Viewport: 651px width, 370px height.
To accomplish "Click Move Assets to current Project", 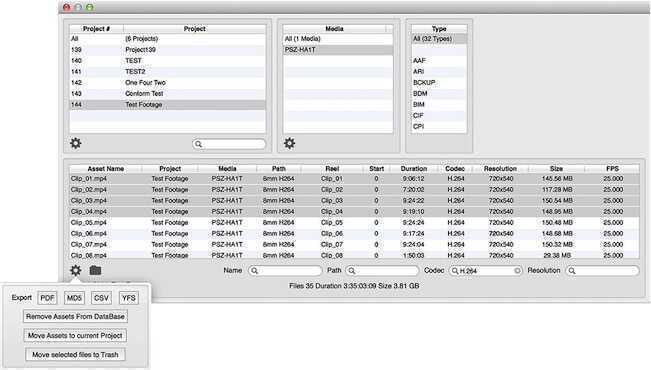I will pos(75,336).
